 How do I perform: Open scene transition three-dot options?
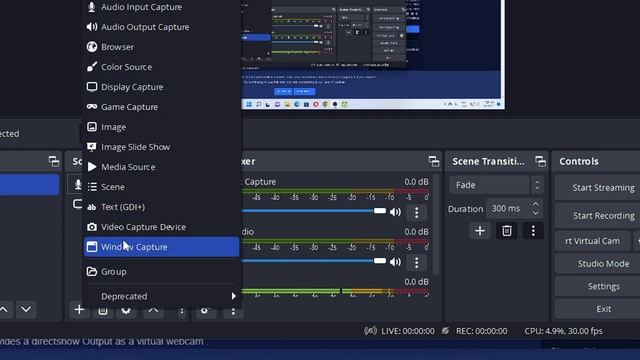[533, 231]
